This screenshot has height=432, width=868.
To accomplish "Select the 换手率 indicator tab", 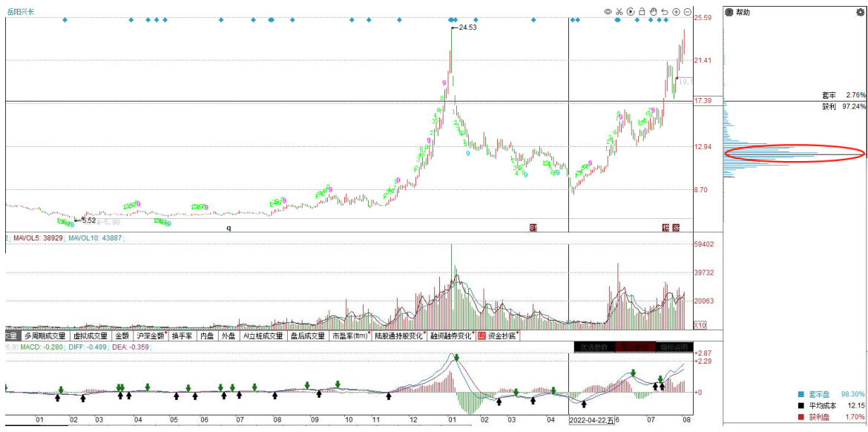I will pos(182,336).
